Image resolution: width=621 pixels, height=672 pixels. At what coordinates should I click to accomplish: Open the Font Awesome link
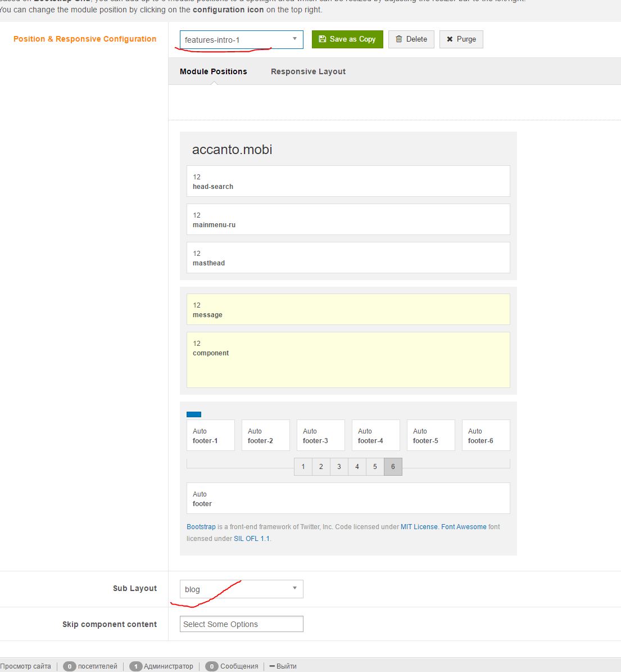coord(464,527)
